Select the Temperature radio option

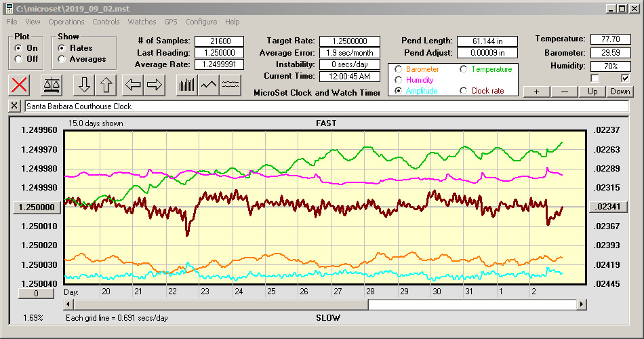click(x=463, y=69)
